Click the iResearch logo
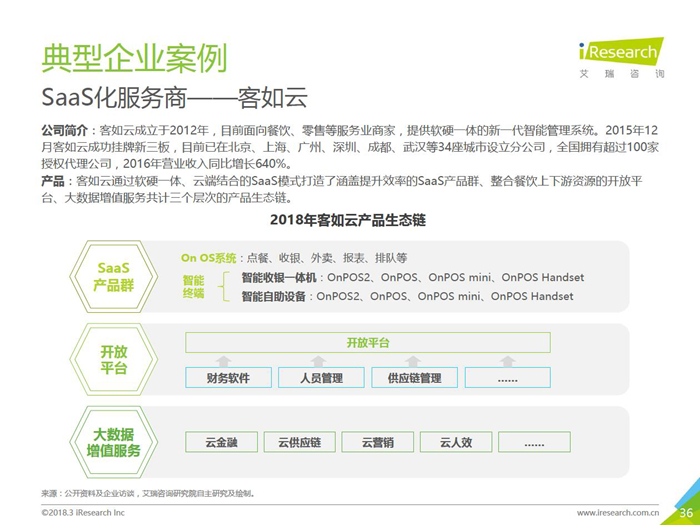 [621, 52]
